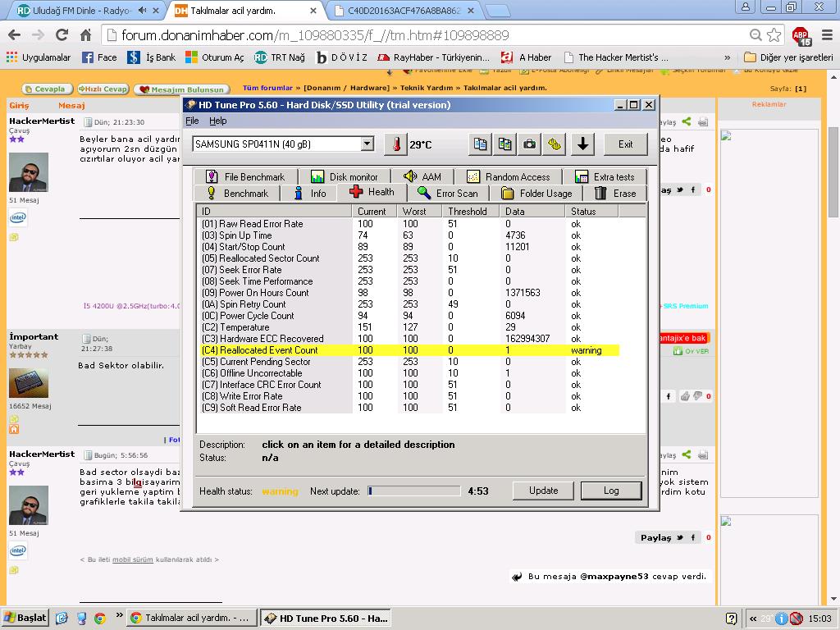
Task: Click the Chrome home icon
Action: tap(85, 35)
